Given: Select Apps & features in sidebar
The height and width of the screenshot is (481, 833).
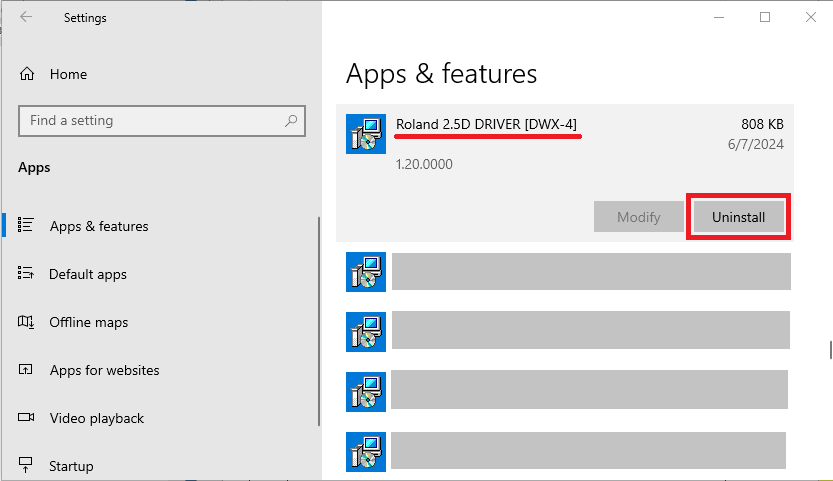Looking at the screenshot, I should pyautogui.click(x=99, y=226).
